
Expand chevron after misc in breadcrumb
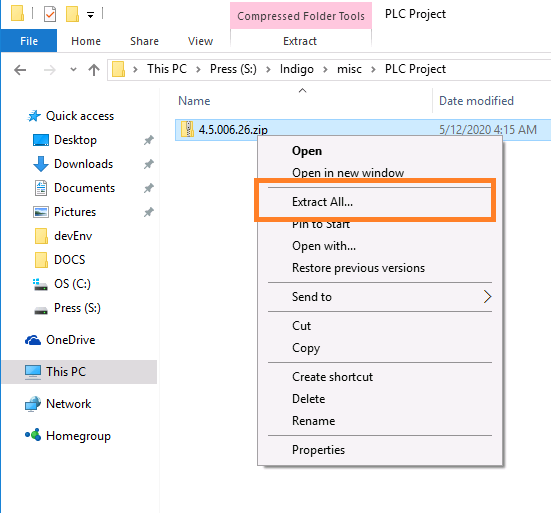(373, 70)
